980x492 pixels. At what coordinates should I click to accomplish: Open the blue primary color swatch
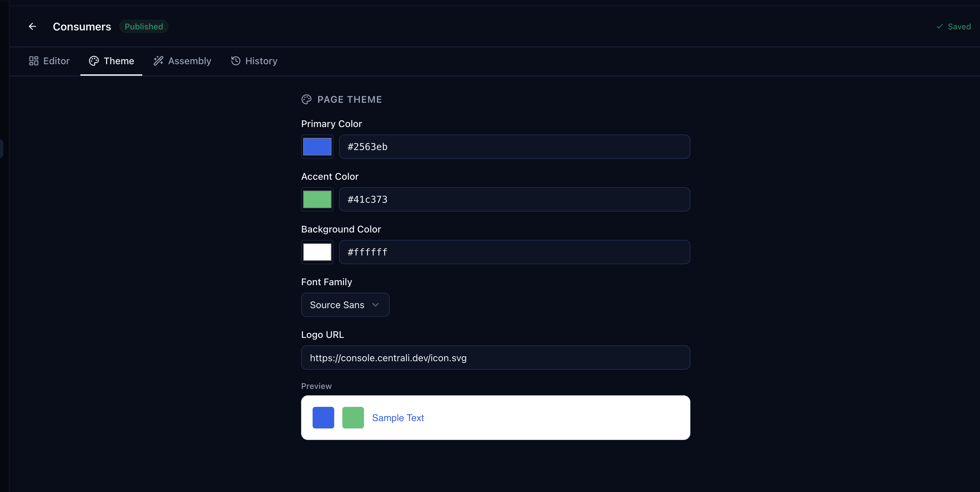[317, 147]
